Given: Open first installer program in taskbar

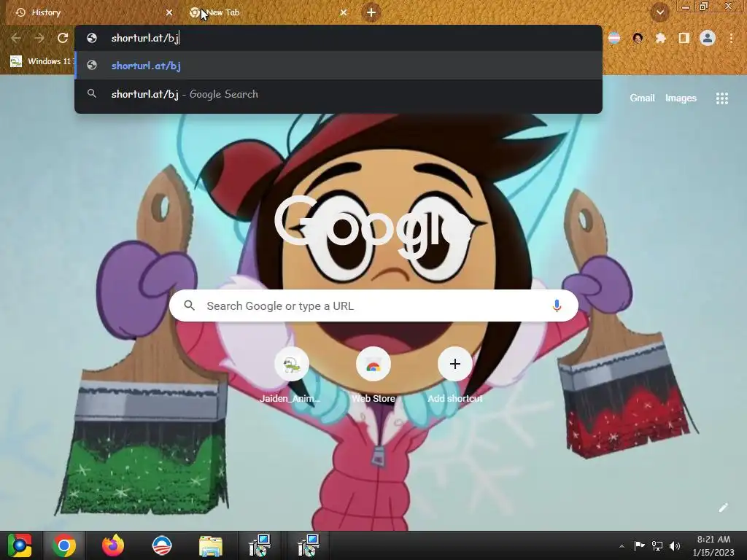Looking at the screenshot, I should click(x=260, y=545).
